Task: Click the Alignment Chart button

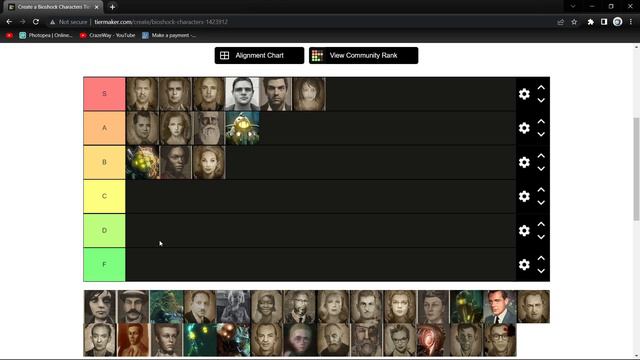Action: point(259,56)
